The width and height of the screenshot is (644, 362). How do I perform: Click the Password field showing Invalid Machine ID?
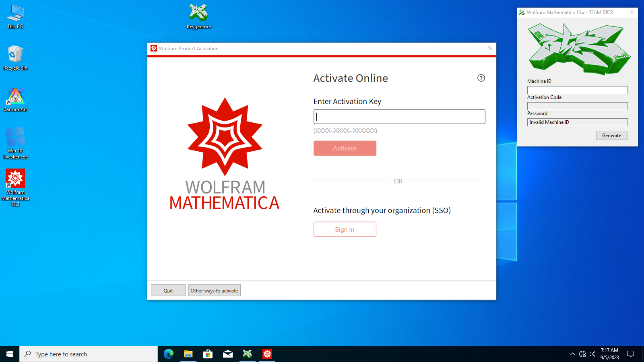coord(578,122)
